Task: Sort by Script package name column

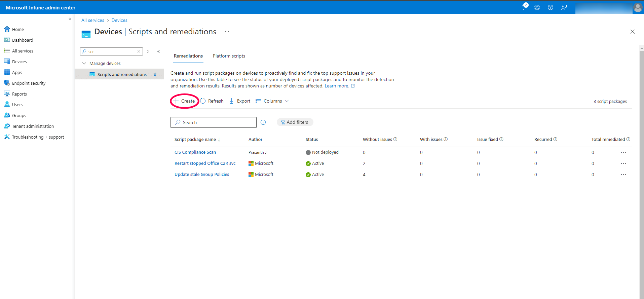Action: tap(197, 139)
